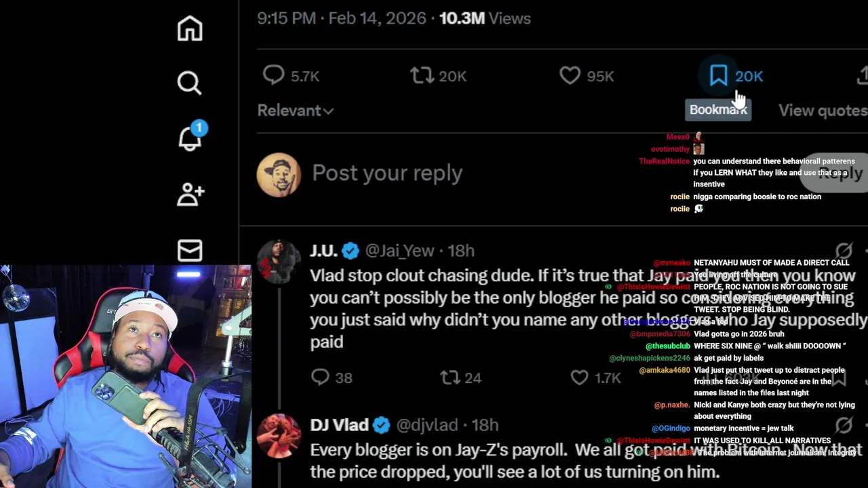This screenshot has height=488, width=868.
Task: Repost the main tweet with 20K reposts
Action: (422, 75)
